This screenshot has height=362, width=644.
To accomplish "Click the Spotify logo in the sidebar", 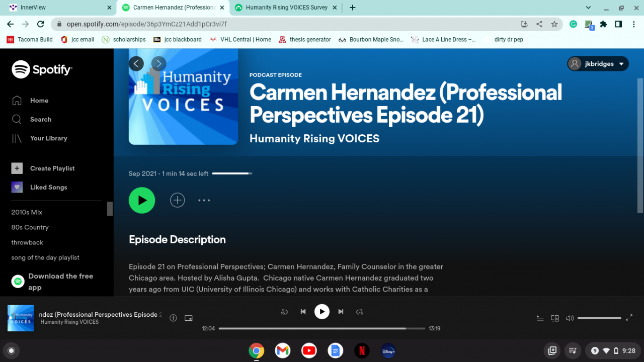I will 42,69.
